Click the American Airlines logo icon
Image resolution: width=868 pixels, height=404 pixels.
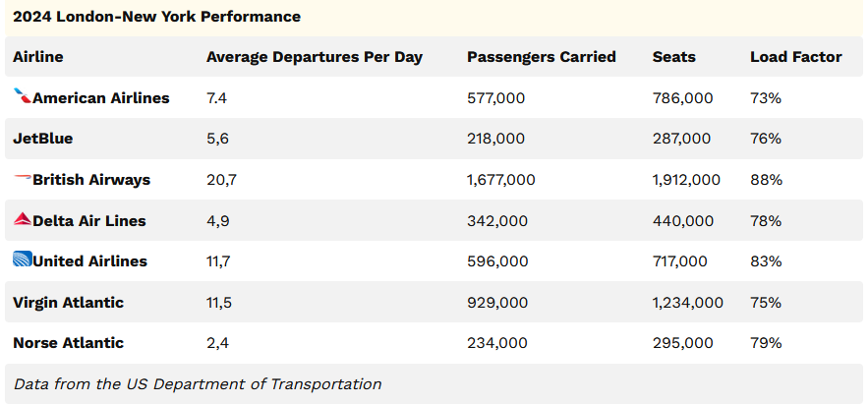pyautogui.click(x=23, y=96)
